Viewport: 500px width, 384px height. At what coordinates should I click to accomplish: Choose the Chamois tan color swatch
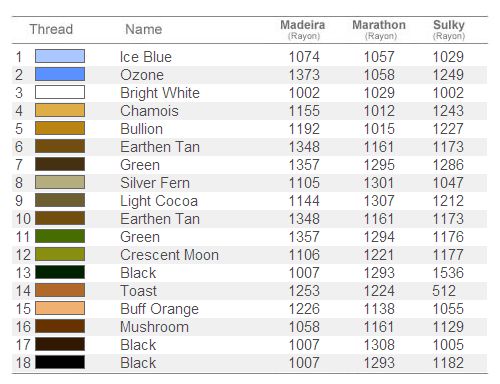pyautogui.click(x=60, y=110)
